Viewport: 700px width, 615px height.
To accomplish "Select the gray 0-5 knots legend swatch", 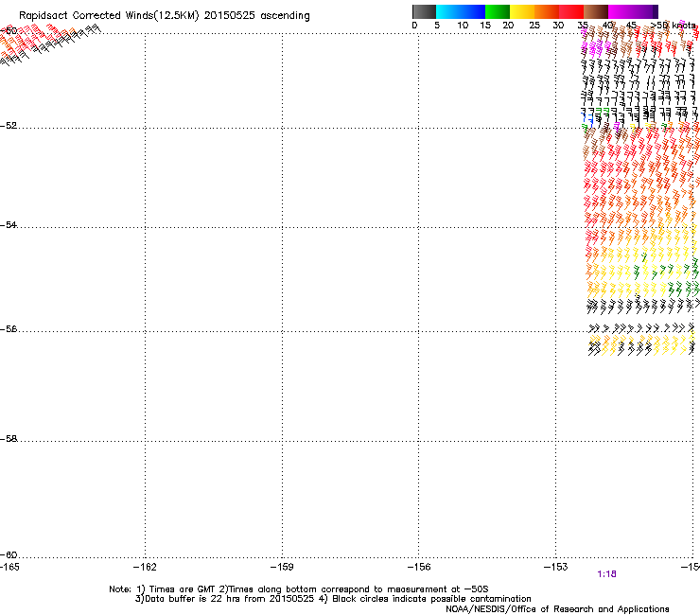I will [424, 11].
